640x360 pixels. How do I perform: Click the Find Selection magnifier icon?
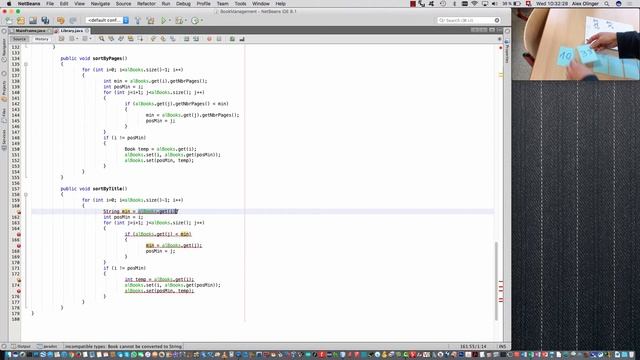pos(101,39)
